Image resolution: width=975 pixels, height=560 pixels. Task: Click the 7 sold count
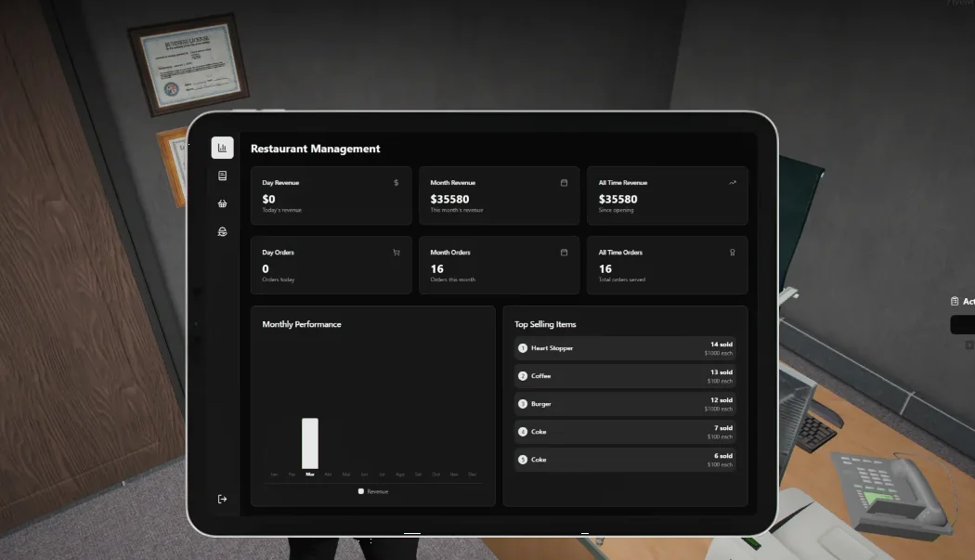(x=723, y=428)
